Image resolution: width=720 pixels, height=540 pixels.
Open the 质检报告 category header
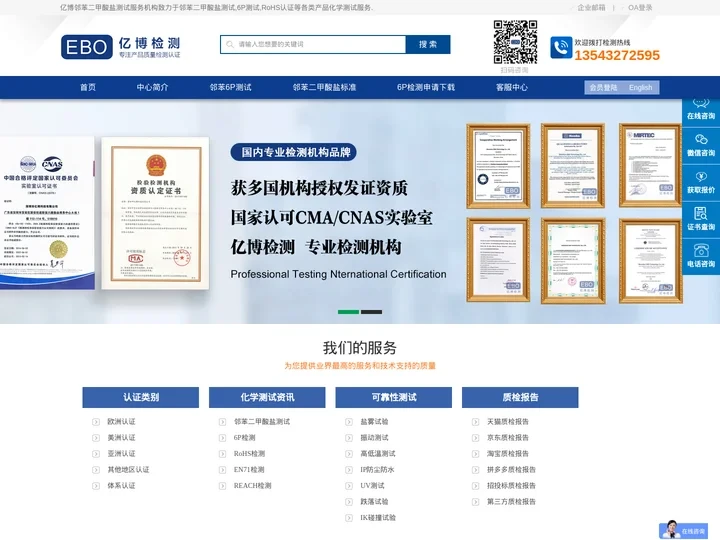520,397
